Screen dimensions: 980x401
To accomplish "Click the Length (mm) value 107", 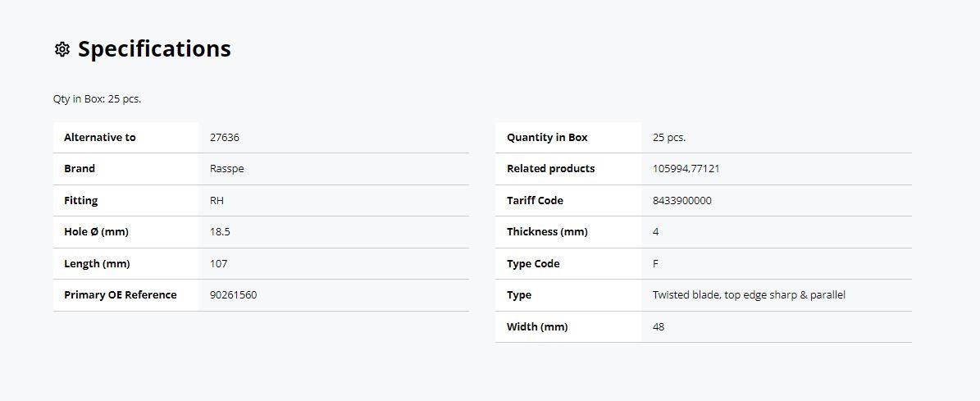I will coord(219,263).
